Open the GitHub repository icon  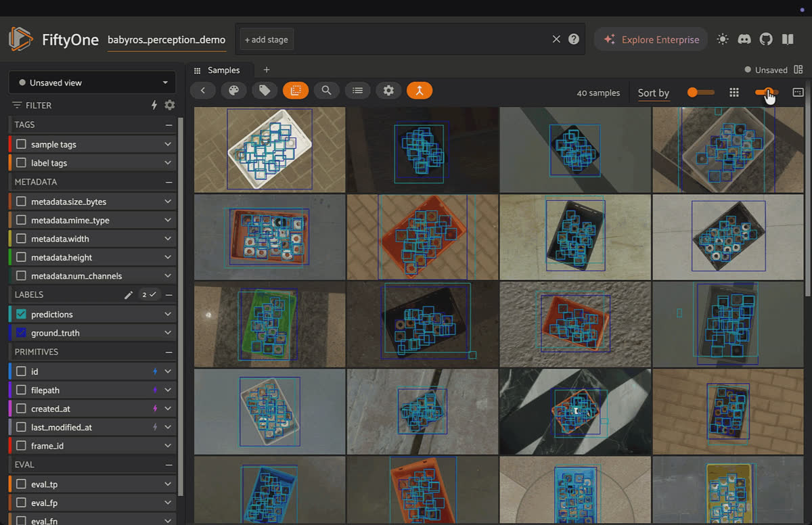coord(766,39)
